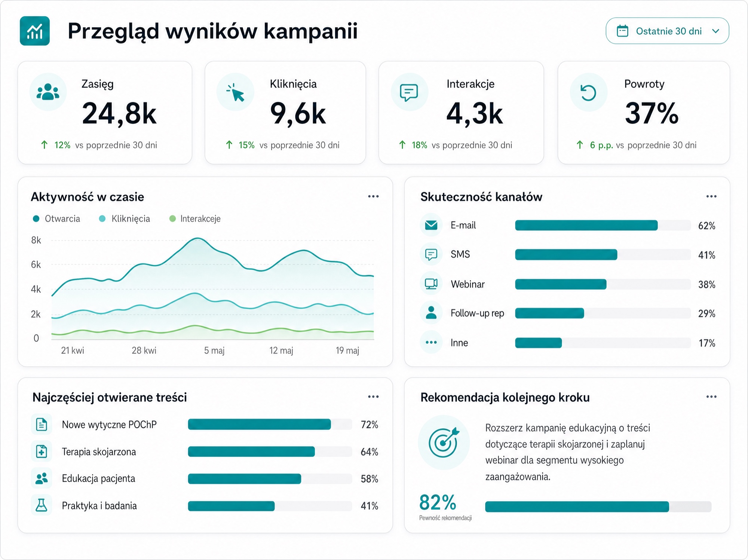The image size is (748, 560).
Task: Click the 82% confidence value
Action: [438, 502]
